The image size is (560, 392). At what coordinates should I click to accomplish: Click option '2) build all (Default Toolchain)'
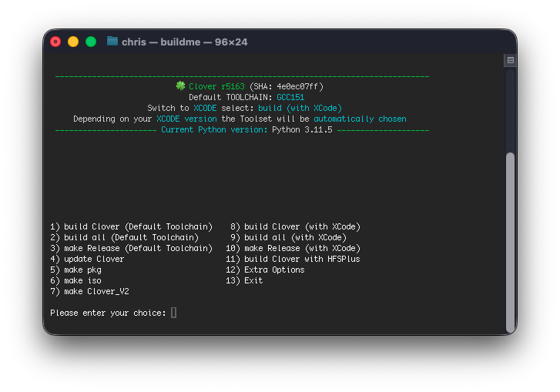124,237
